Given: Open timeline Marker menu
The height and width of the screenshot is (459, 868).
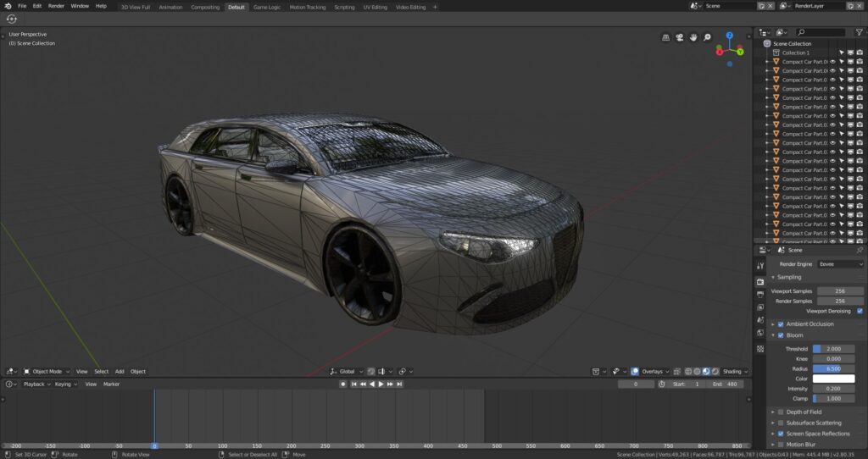Looking at the screenshot, I should [111, 384].
